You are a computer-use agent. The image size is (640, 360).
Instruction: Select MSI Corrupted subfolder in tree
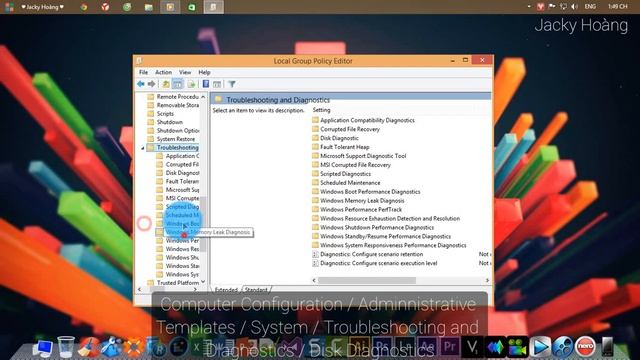point(178,198)
